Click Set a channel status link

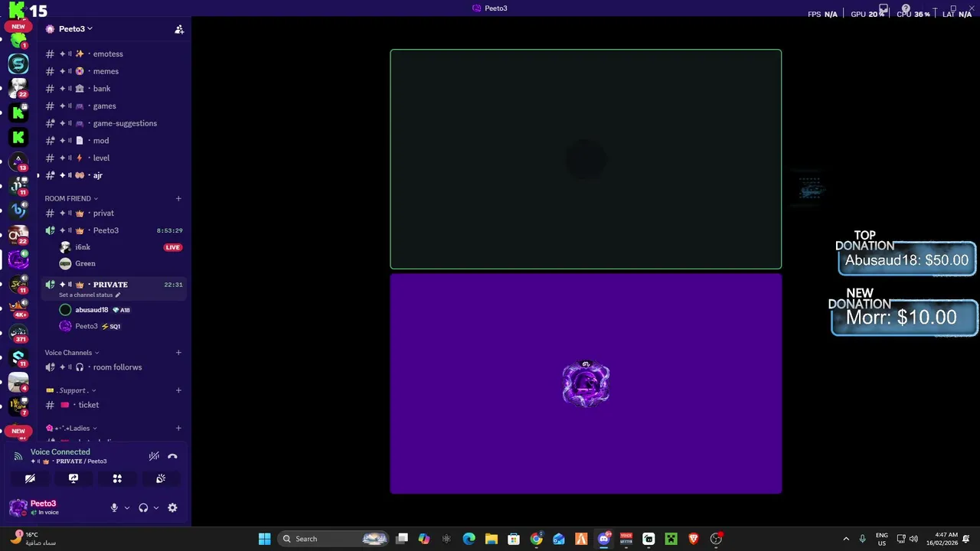tap(90, 295)
